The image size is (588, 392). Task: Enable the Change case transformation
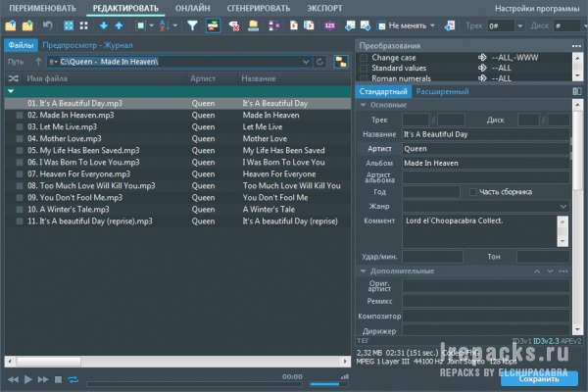point(364,58)
